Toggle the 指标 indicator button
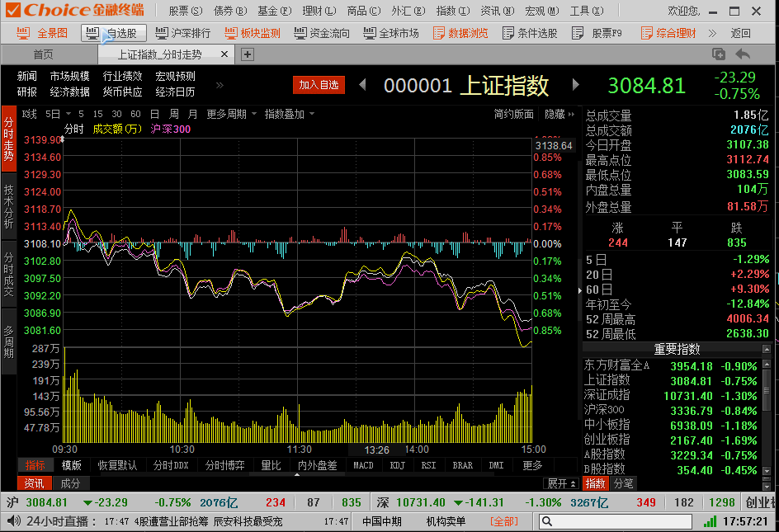Viewport: 779px width, 532px height. pos(35,465)
